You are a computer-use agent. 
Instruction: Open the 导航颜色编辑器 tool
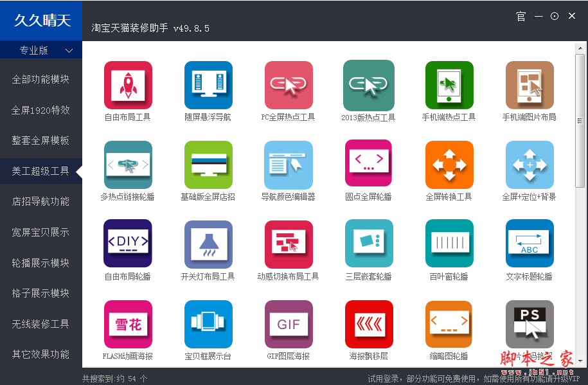289,165
